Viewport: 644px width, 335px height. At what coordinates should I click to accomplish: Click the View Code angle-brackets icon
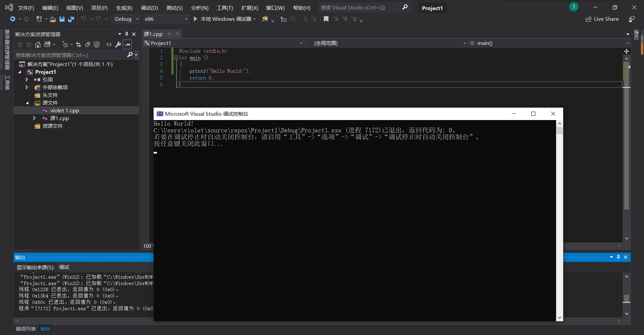(x=109, y=45)
